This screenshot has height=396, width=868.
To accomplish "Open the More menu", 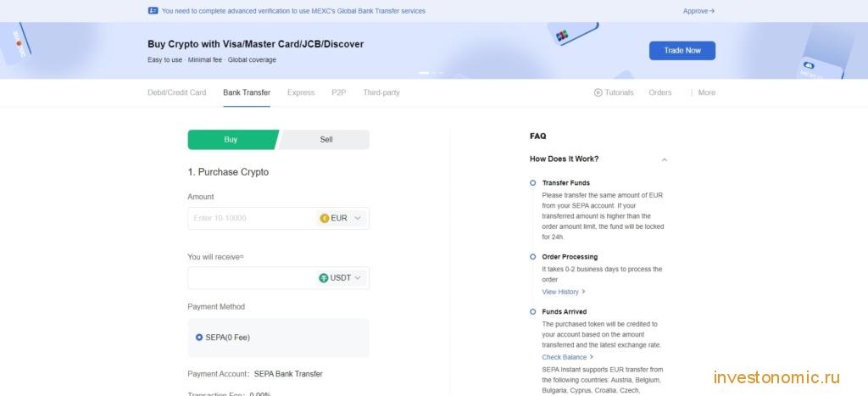I will click(x=703, y=92).
